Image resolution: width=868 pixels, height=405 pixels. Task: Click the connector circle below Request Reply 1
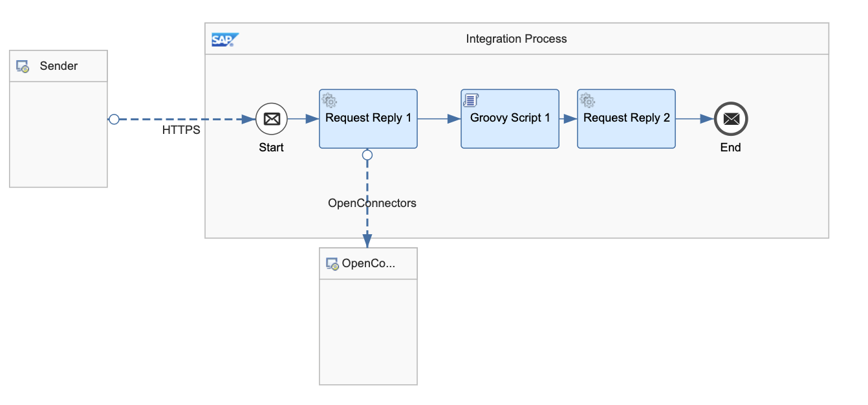point(367,155)
